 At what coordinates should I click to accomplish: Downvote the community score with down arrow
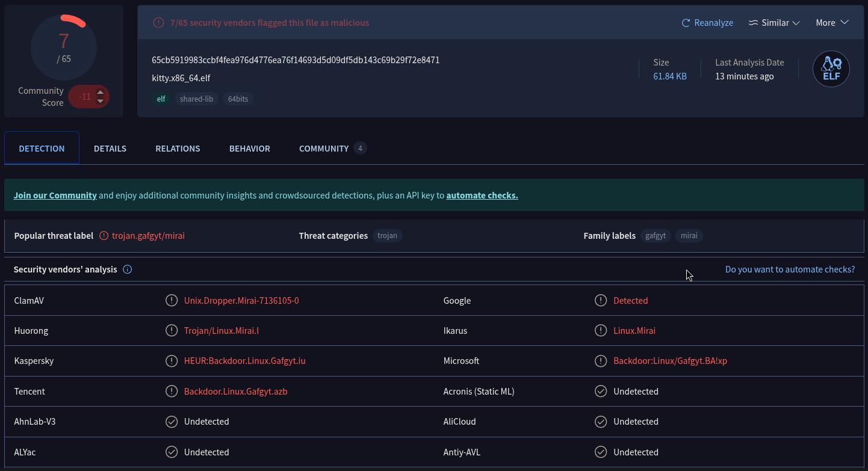[x=101, y=100]
